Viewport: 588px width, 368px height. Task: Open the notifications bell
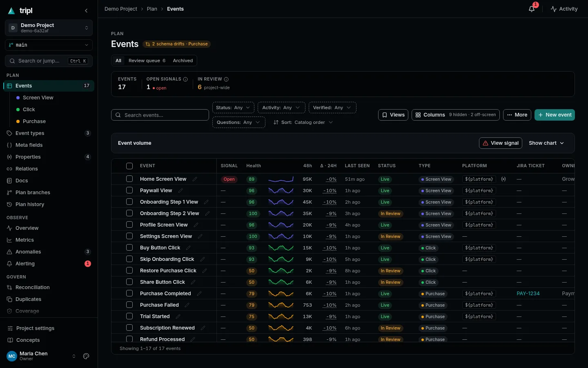(532, 9)
